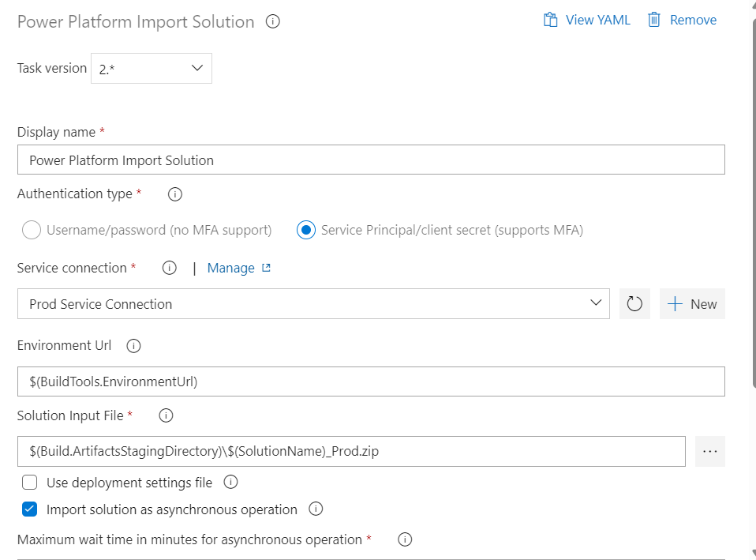Screen dimensions: 756x560
Task: Click the Remove trash icon
Action: coord(656,19)
